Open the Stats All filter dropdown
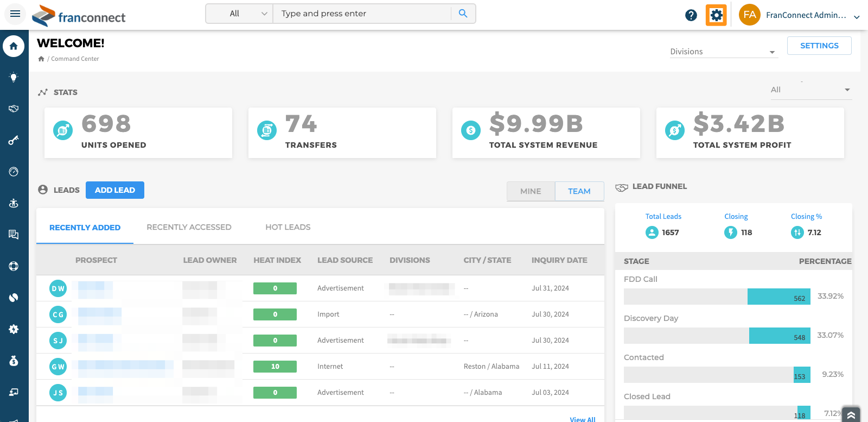The width and height of the screenshot is (868, 422). click(811, 90)
